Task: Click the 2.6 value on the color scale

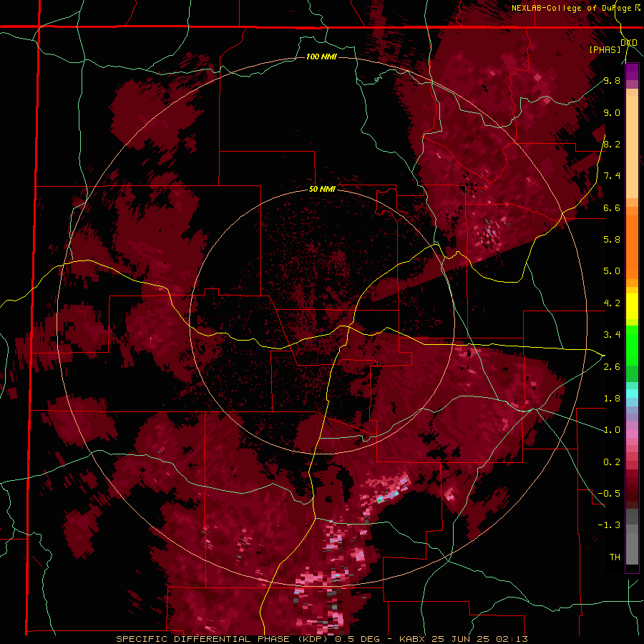Action: coord(612,367)
